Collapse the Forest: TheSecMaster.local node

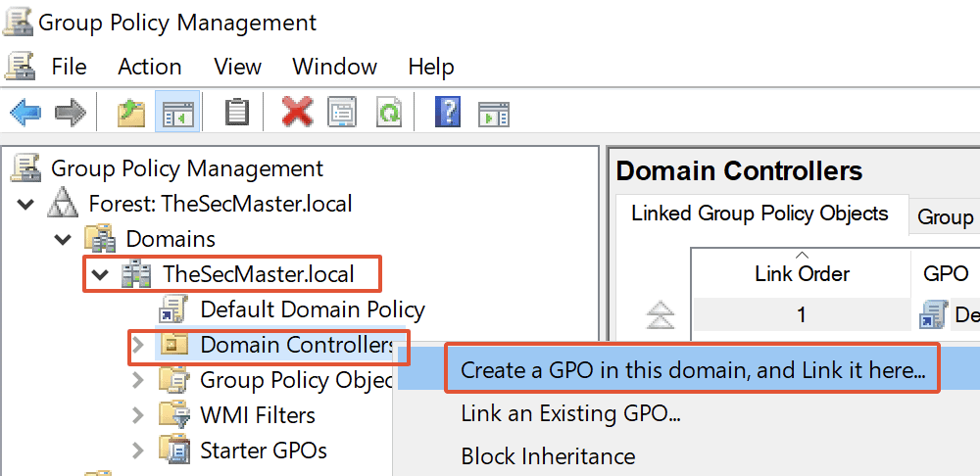[x=25, y=205]
